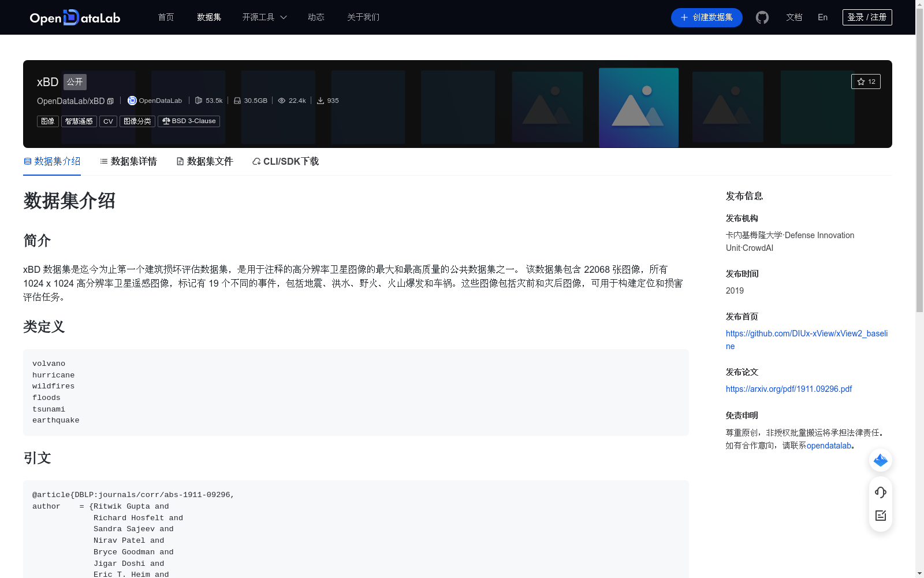Open 数据集 navigation item
This screenshot has width=924, height=578.
(x=209, y=17)
